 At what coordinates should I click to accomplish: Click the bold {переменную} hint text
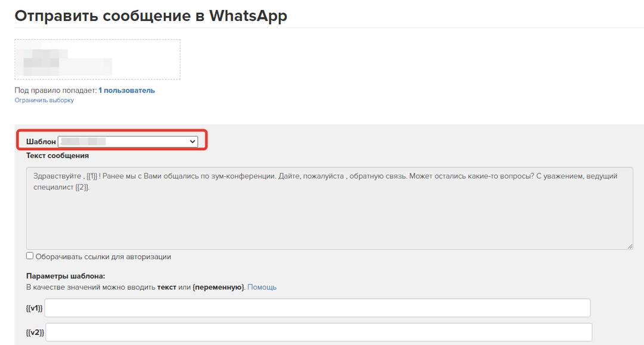[218, 287]
